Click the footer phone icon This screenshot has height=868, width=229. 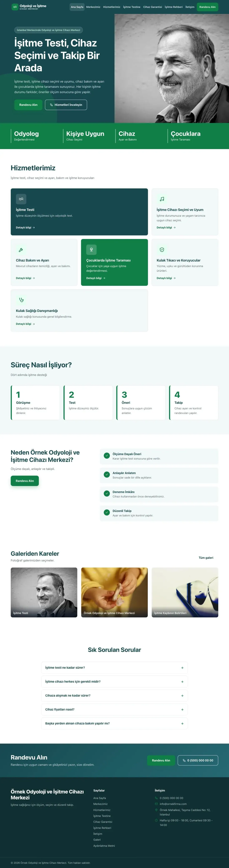(x=156, y=798)
